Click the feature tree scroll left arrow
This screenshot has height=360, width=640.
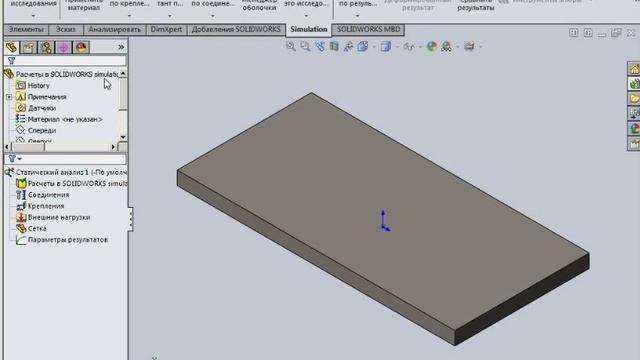coord(7,147)
